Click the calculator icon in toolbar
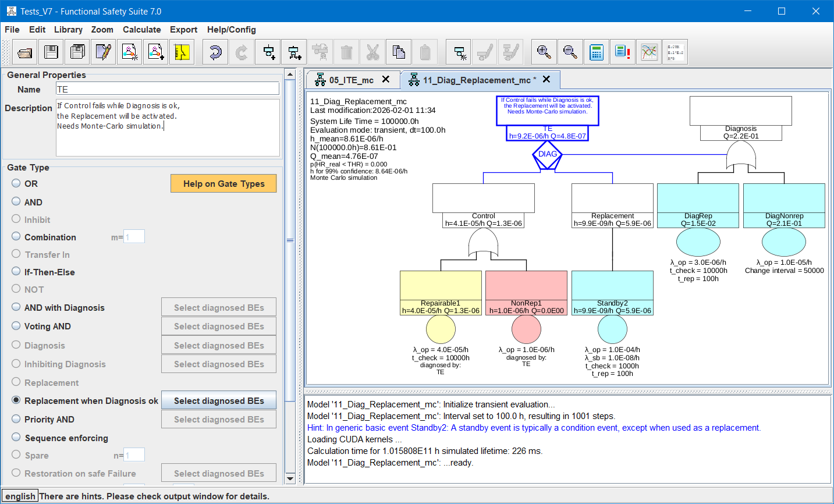The width and height of the screenshot is (834, 504). pos(597,52)
